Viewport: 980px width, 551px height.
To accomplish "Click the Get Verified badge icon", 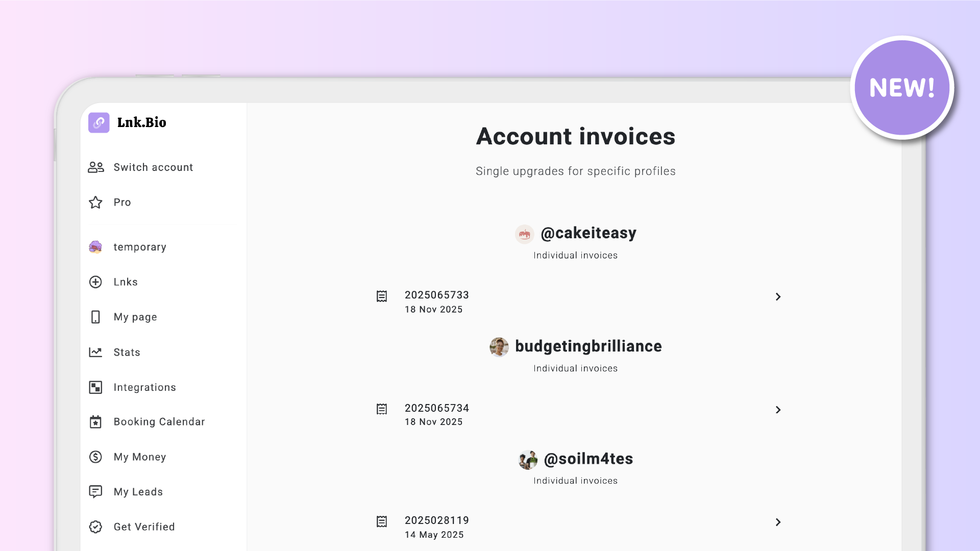I will (x=95, y=527).
